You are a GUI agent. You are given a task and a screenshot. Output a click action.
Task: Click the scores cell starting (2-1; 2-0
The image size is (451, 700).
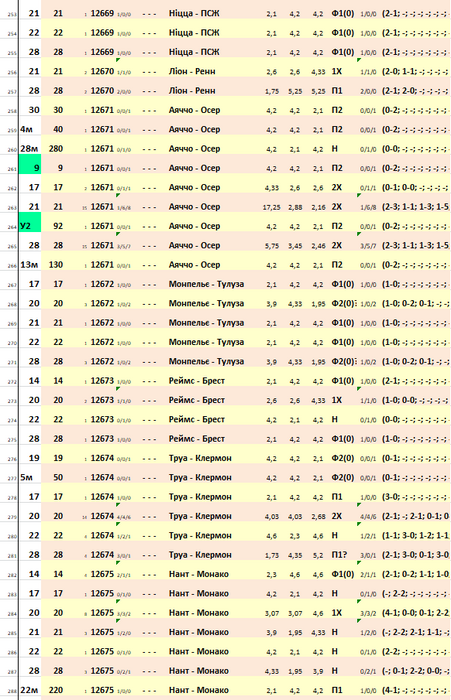click(x=415, y=91)
